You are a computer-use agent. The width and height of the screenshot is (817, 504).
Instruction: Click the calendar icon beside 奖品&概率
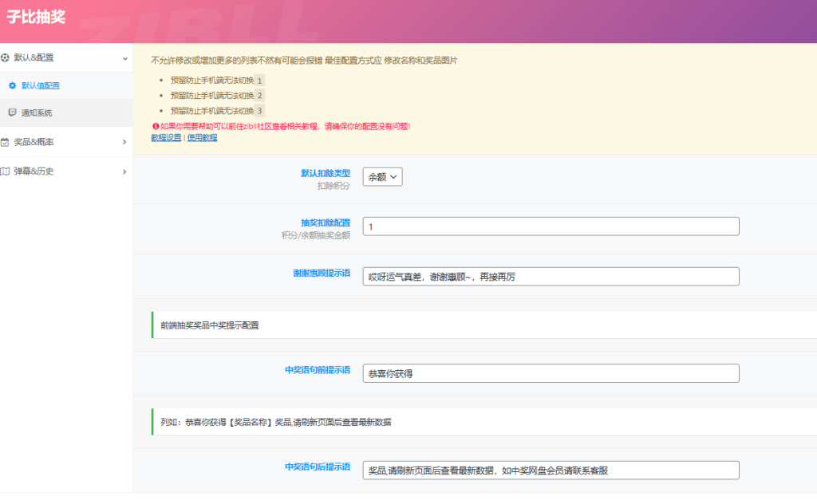(6, 142)
